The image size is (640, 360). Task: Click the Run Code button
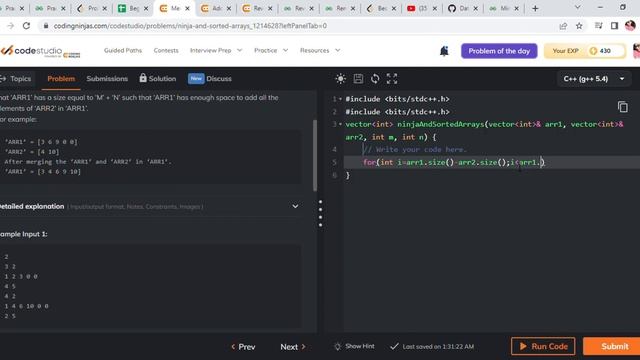pos(543,346)
